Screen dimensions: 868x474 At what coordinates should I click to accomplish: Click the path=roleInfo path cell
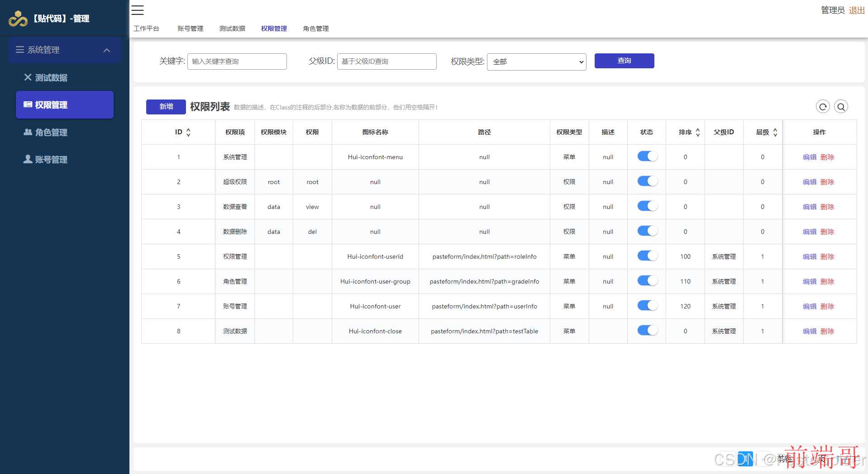pyautogui.click(x=484, y=256)
